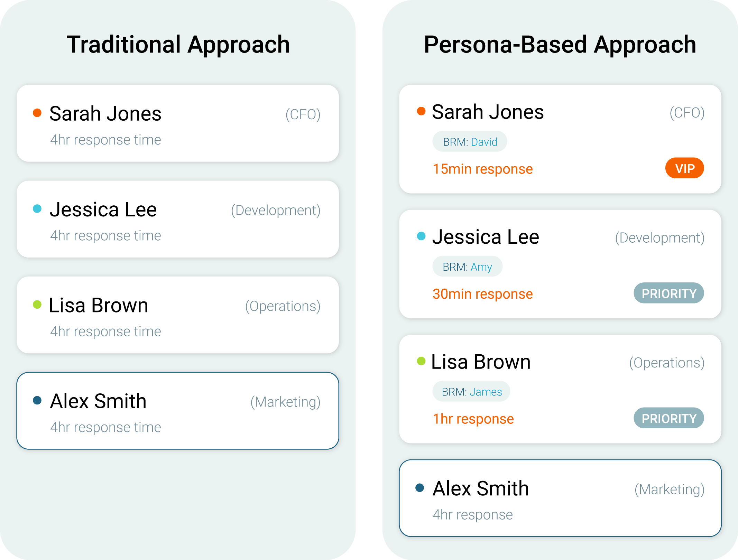This screenshot has height=560, width=738.
Task: Select the BRM: James tag
Action: (x=471, y=392)
